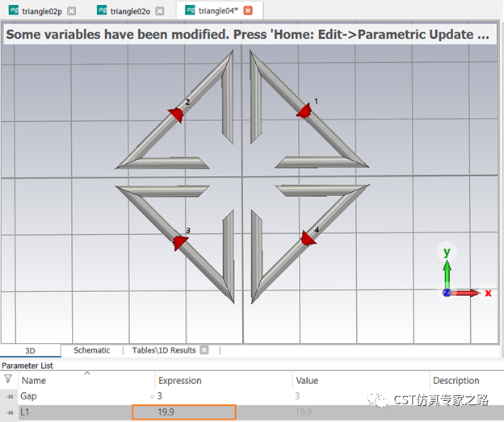Viewport: 504px width, 422px height.
Task: Sort parameters by Name column header
Action: click(x=34, y=381)
